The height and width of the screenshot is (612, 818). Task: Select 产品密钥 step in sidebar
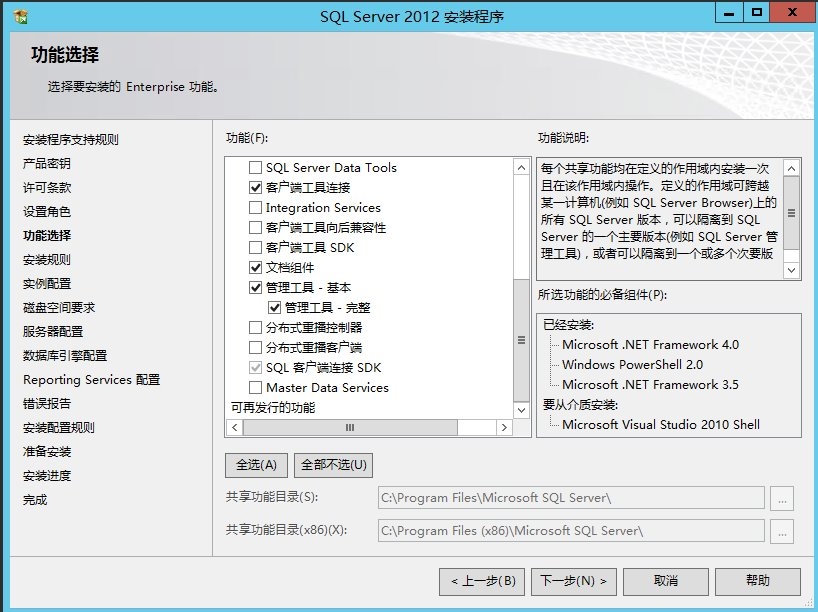(x=46, y=163)
